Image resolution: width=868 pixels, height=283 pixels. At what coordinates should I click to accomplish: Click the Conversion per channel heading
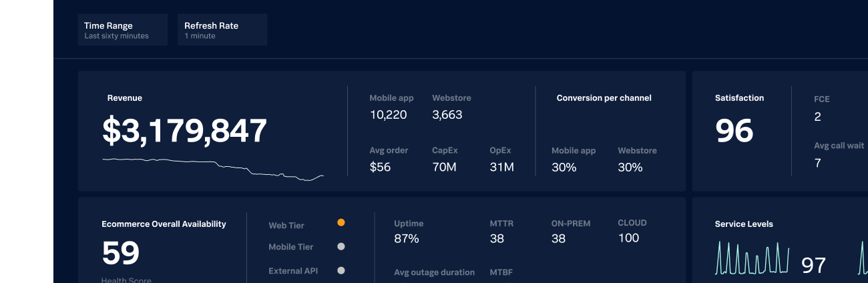pyautogui.click(x=604, y=98)
